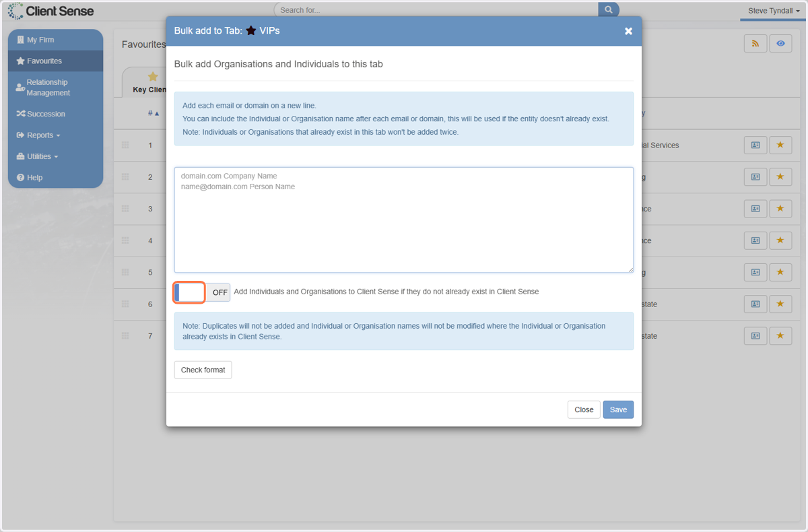Click favourite star for row 2
808x532 pixels.
point(780,176)
